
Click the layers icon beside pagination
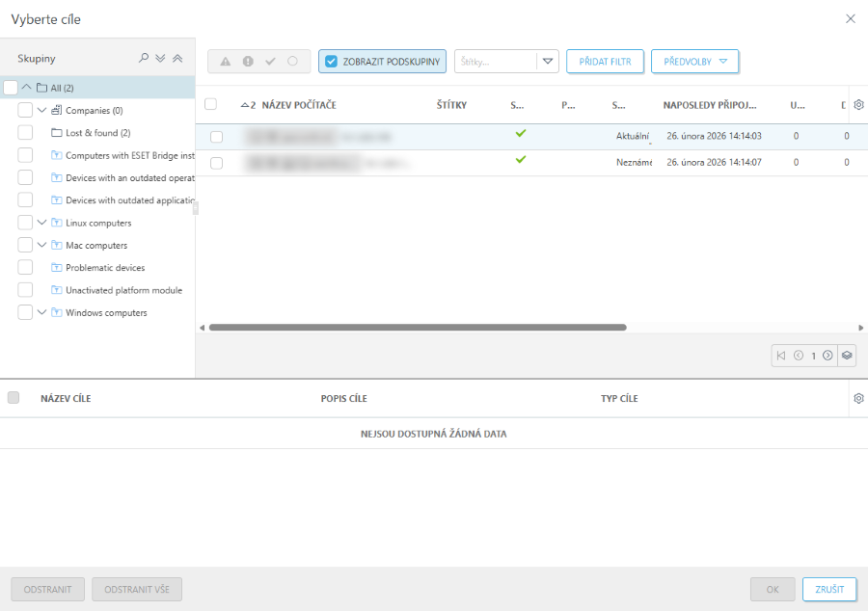pos(847,356)
